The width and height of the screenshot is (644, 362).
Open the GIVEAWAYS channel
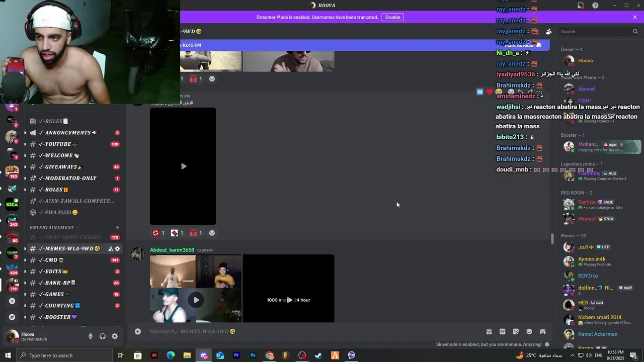tap(74, 167)
